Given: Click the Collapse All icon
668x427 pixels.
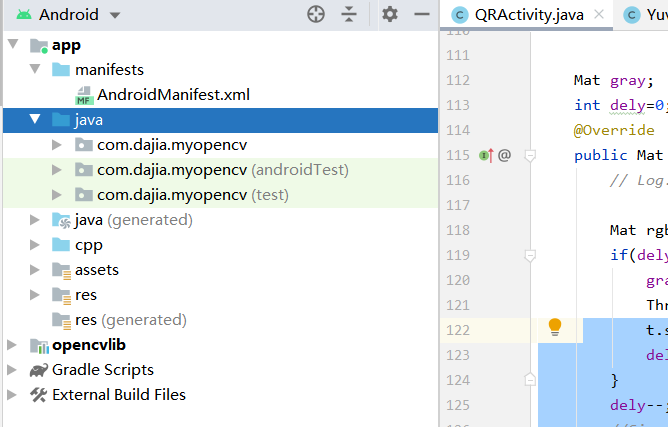Looking at the screenshot, I should pos(349,14).
